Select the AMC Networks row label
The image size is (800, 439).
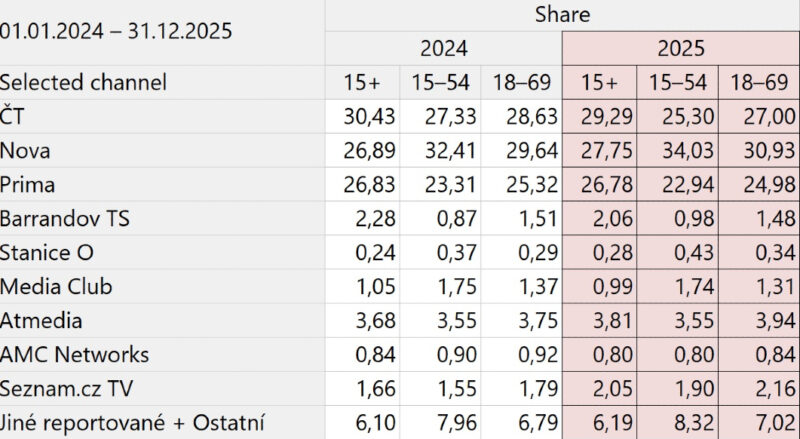[x=75, y=354]
